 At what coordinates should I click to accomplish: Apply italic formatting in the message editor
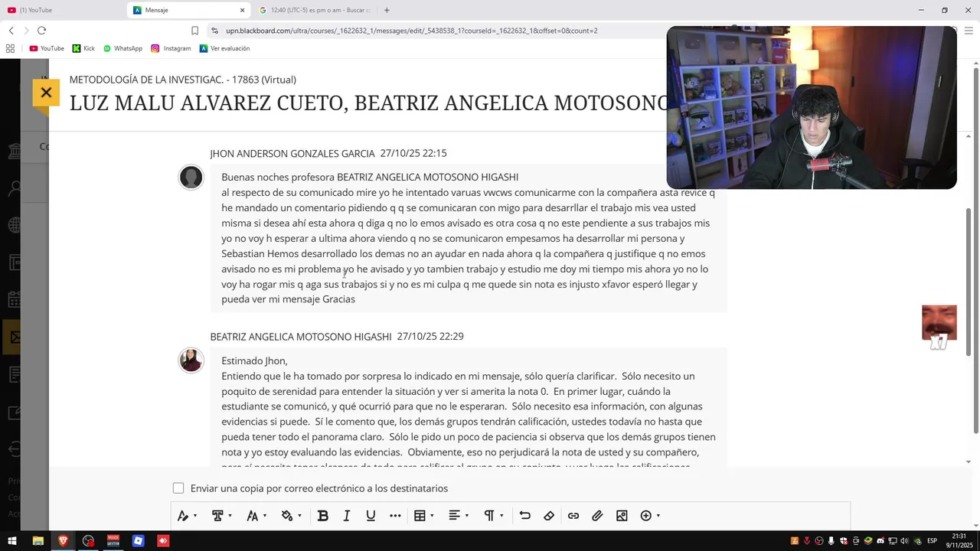(347, 516)
